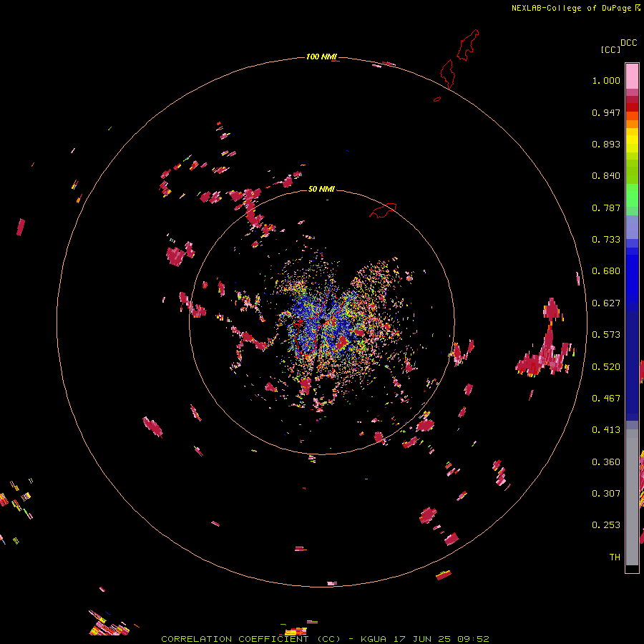
Task: Select the 0.467 scale value
Action: 606,399
